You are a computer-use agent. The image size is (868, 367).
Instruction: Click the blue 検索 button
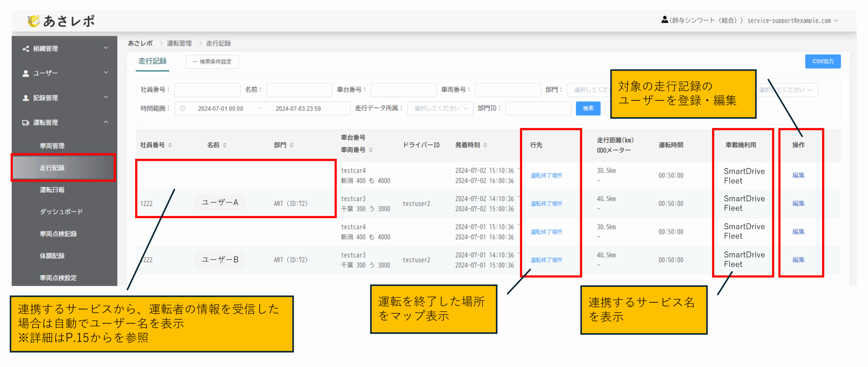pyautogui.click(x=588, y=109)
